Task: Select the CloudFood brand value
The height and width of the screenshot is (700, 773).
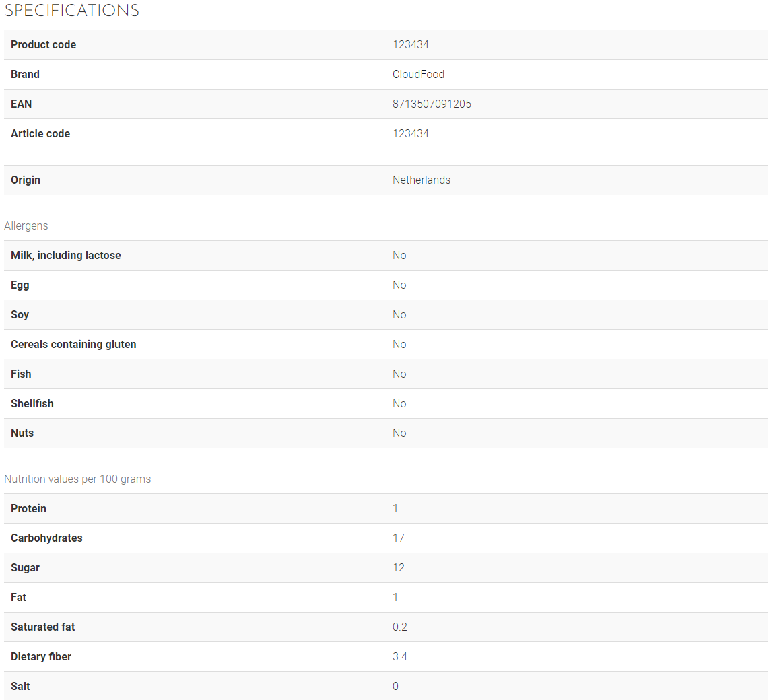Action: (x=418, y=75)
